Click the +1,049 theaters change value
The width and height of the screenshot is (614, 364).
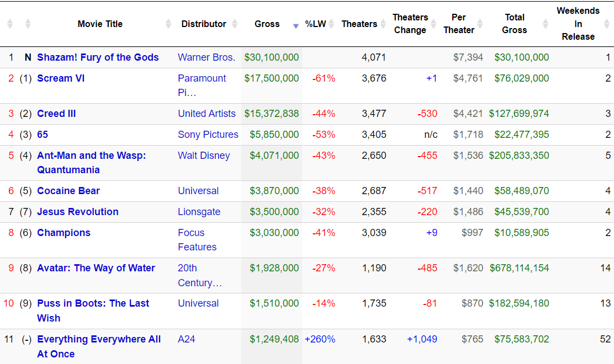(x=422, y=339)
